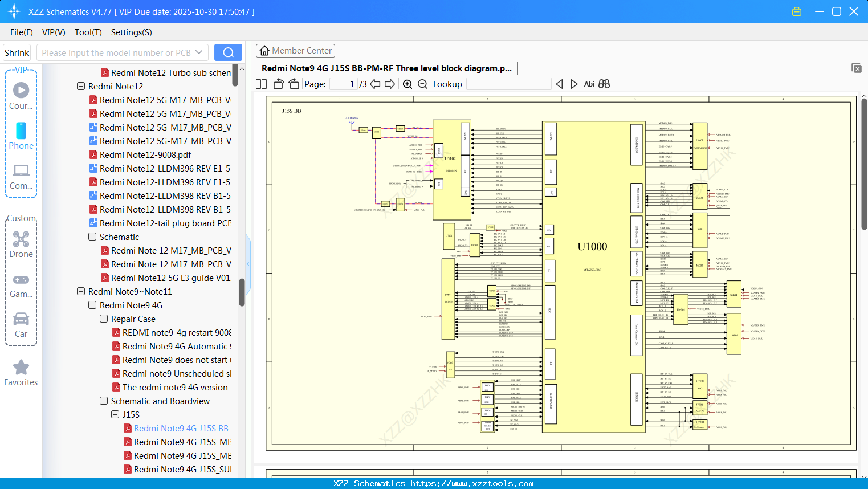Zoom out of the schematic
The image size is (868, 489).
(423, 84)
